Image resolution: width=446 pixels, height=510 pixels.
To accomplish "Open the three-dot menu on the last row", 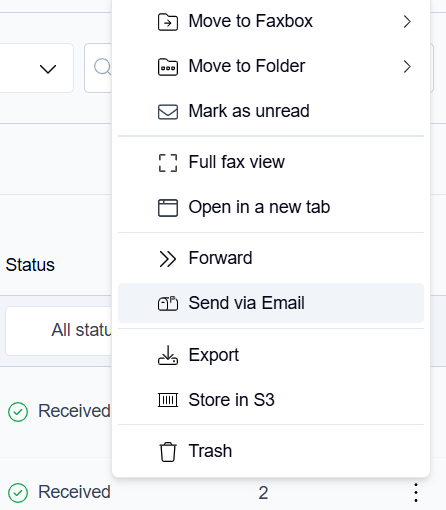I will [x=416, y=492].
